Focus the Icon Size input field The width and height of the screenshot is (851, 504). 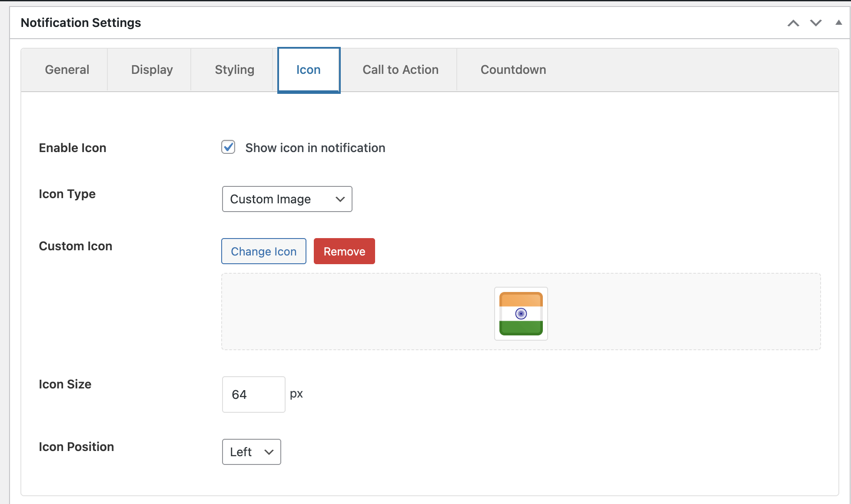tap(254, 395)
